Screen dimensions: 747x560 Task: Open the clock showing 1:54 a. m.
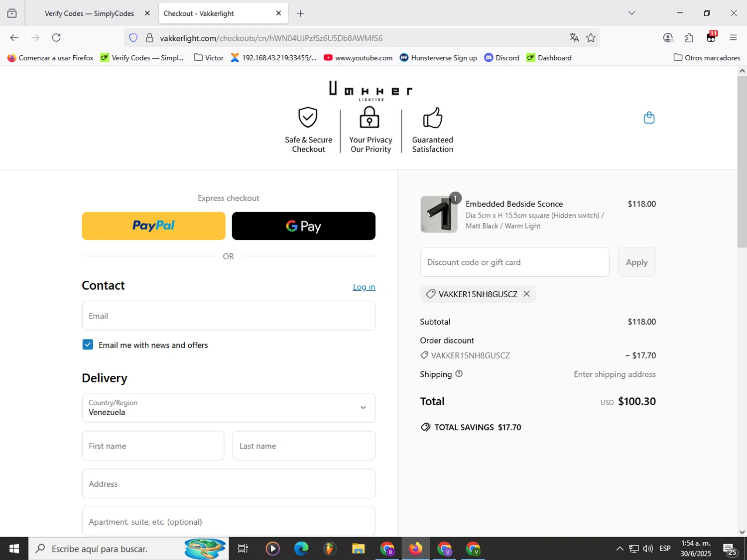pos(696,549)
